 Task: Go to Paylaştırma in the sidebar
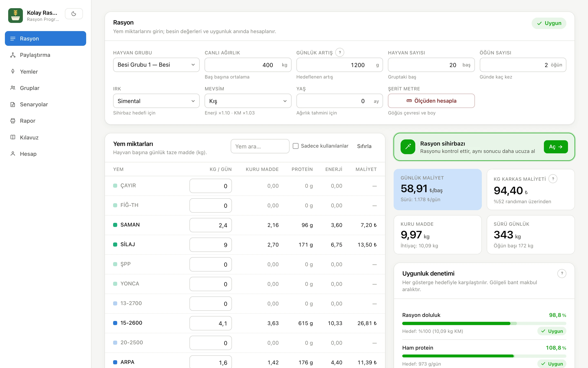point(46,55)
